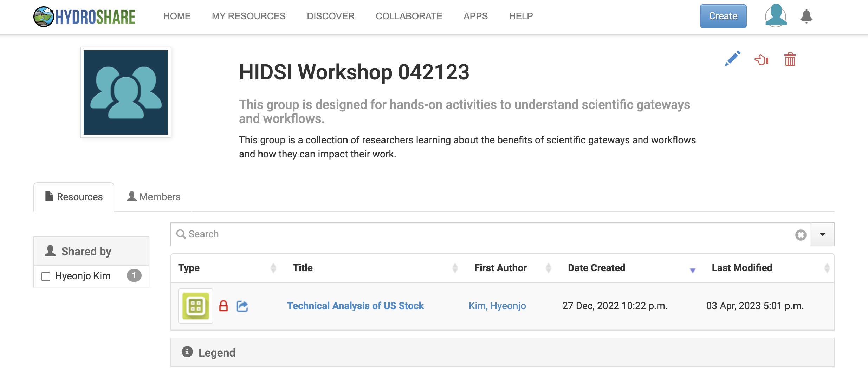Collapse the Shared by filter panel
868x371 pixels.
pos(91,251)
